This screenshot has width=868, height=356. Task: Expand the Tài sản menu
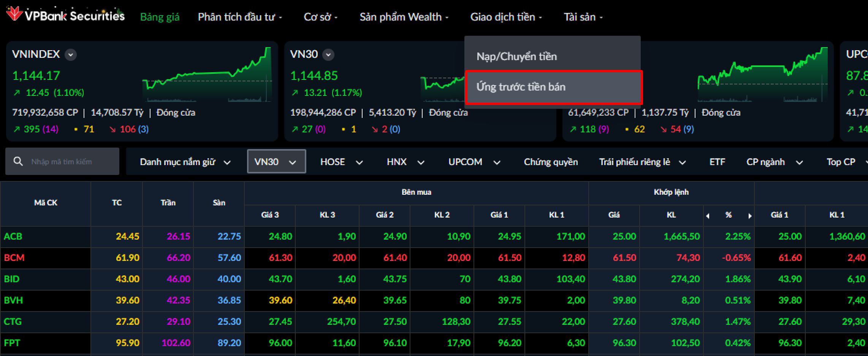583,17
